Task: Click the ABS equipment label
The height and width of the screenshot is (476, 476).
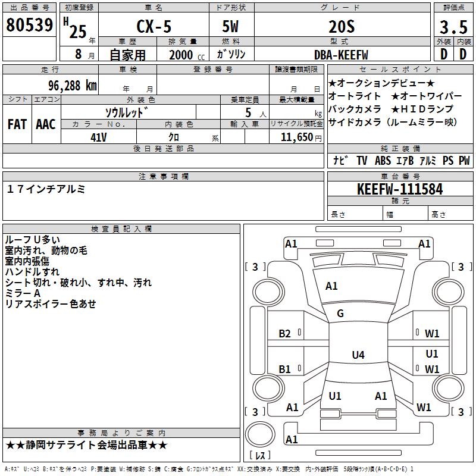Action: (383, 160)
